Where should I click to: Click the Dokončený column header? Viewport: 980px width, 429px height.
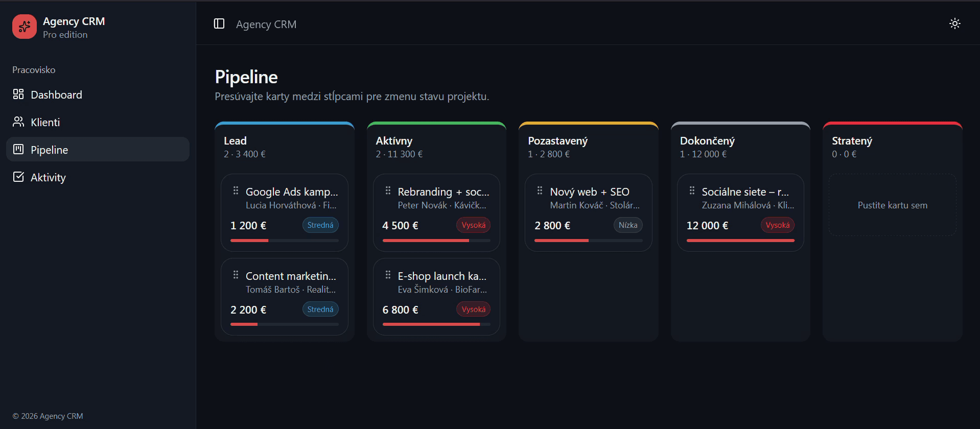click(x=707, y=141)
